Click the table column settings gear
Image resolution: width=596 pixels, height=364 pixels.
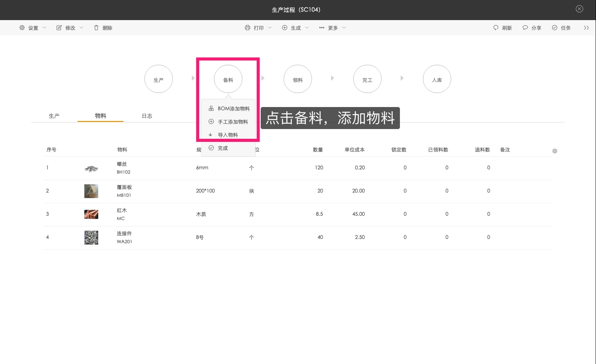coord(555,151)
